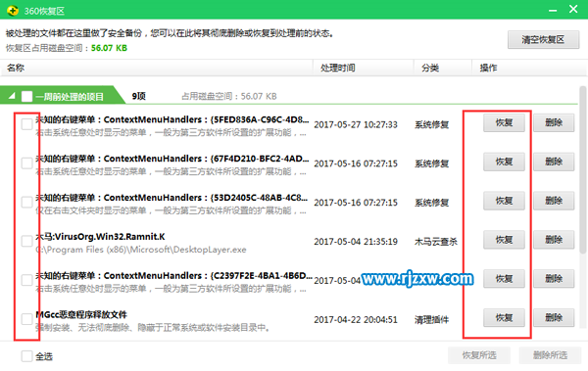588x371 pixels.
Task: Tick checkbox for {53D2405C-48AB-4C8 entry
Action: coord(26,202)
